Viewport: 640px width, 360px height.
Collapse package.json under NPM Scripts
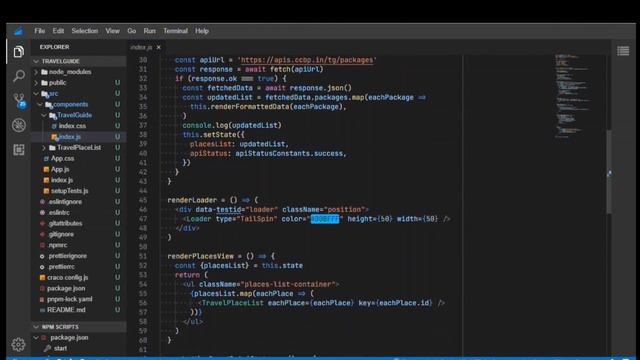(79, 338)
